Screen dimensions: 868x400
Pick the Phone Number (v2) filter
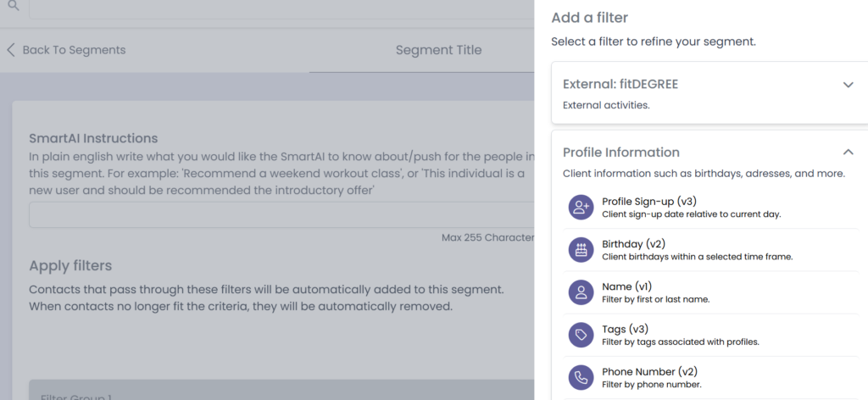[x=649, y=371]
